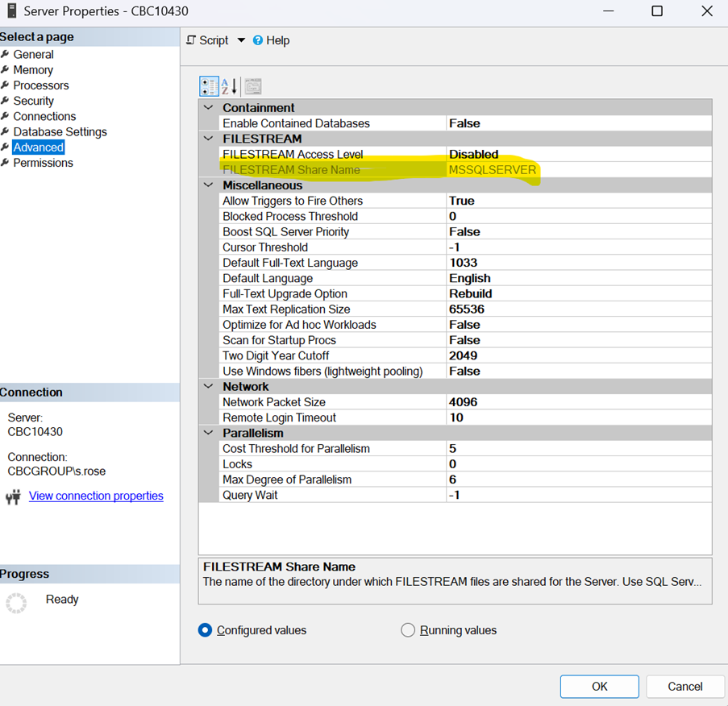Image resolution: width=728 pixels, height=706 pixels.
Task: Collapse the Containment section
Action: (x=209, y=108)
